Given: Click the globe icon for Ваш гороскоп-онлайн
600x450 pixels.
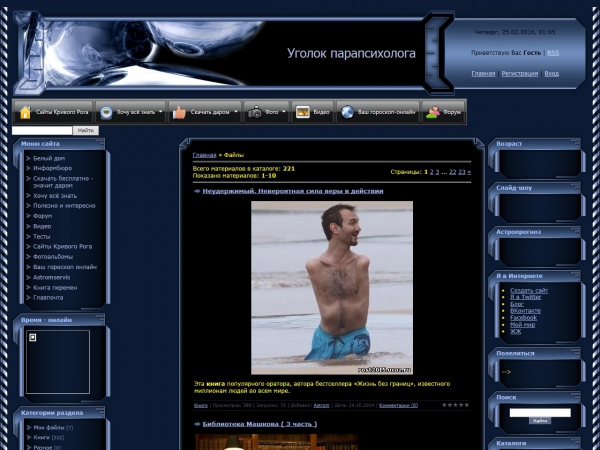Looking at the screenshot, I should [347, 112].
